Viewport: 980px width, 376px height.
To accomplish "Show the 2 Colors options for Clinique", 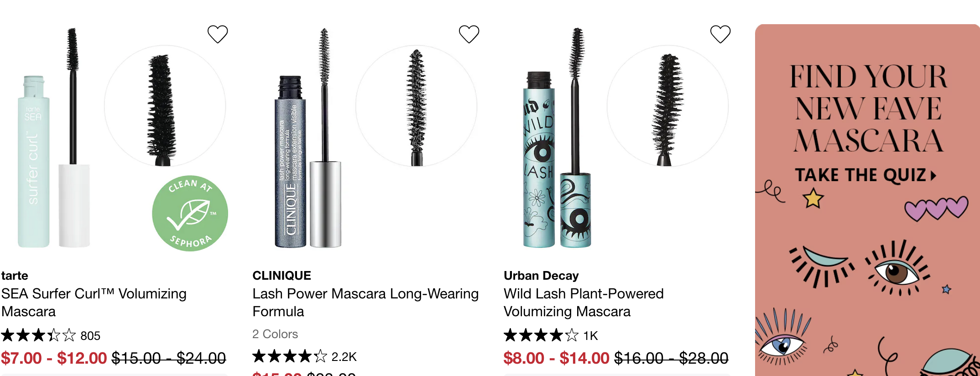I will [x=275, y=334].
